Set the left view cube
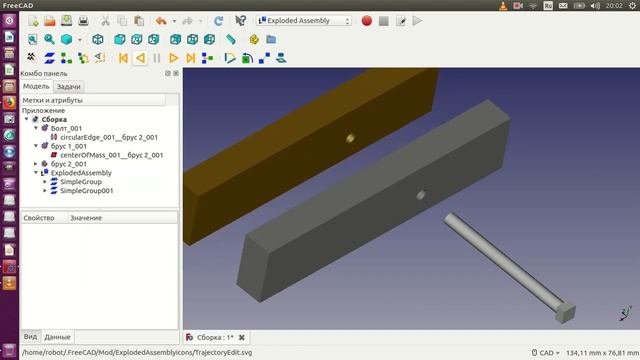The image size is (640, 360). click(209, 40)
